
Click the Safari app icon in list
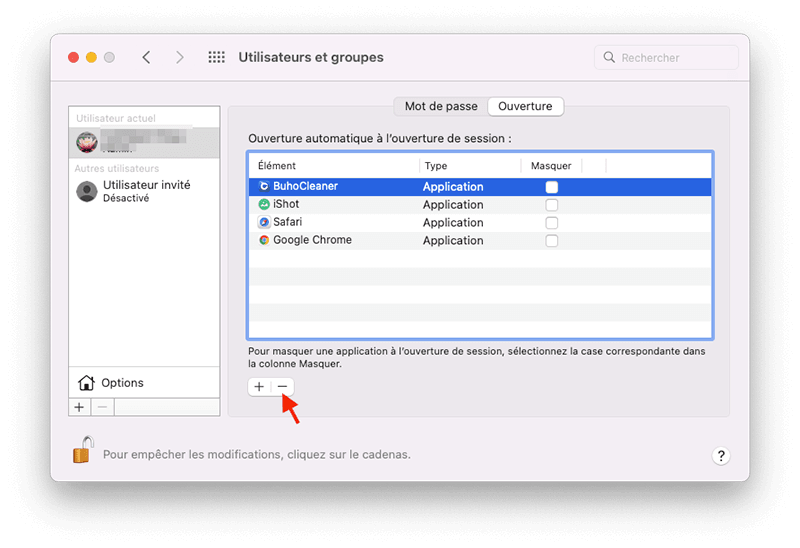(x=264, y=222)
